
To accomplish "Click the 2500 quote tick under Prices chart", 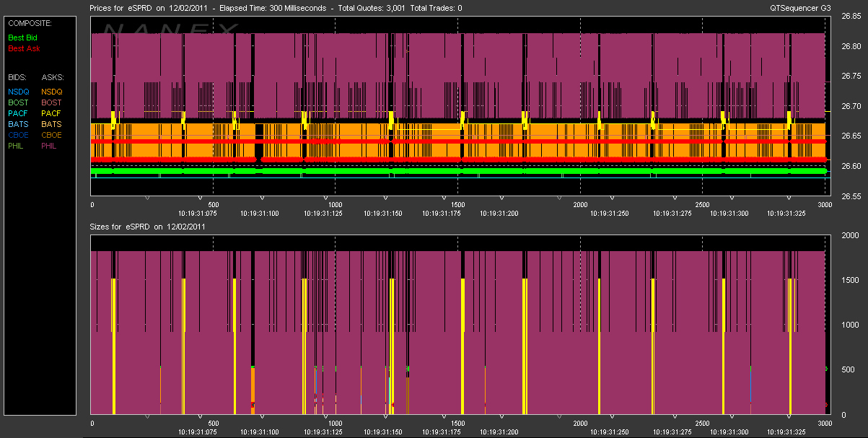I will [x=703, y=204].
